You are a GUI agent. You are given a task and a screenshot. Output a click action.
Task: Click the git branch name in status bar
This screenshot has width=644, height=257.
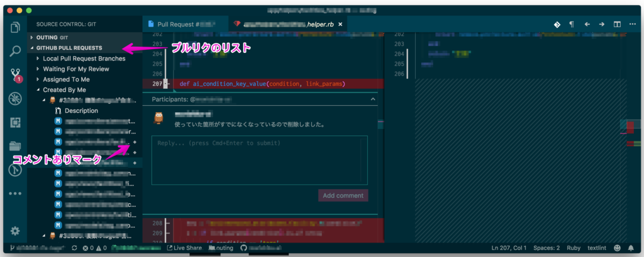[x=36, y=248]
